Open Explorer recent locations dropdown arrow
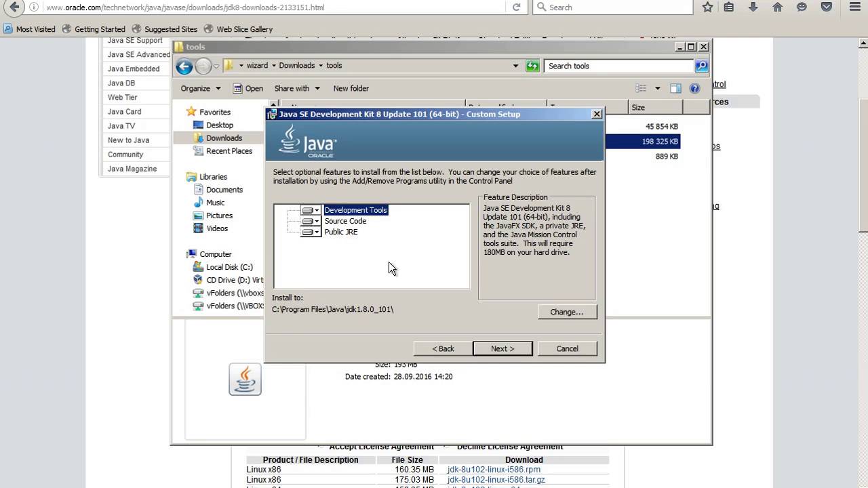Viewport: 868px width, 488px height. pyautogui.click(x=216, y=66)
